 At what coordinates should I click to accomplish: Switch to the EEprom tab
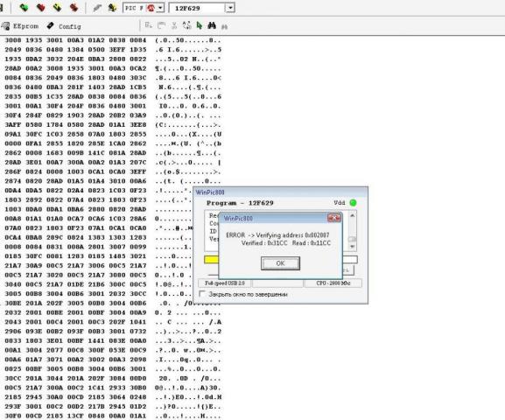click(20, 26)
